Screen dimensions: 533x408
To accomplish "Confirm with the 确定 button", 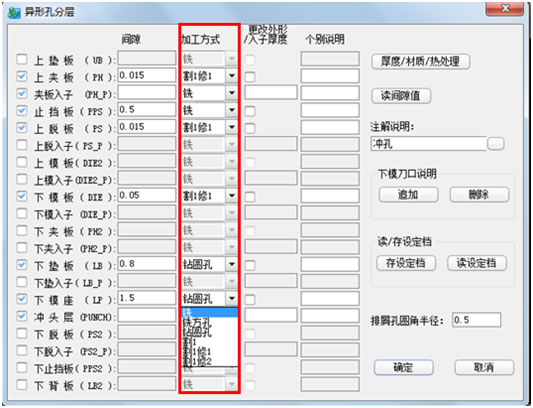I will [403, 368].
